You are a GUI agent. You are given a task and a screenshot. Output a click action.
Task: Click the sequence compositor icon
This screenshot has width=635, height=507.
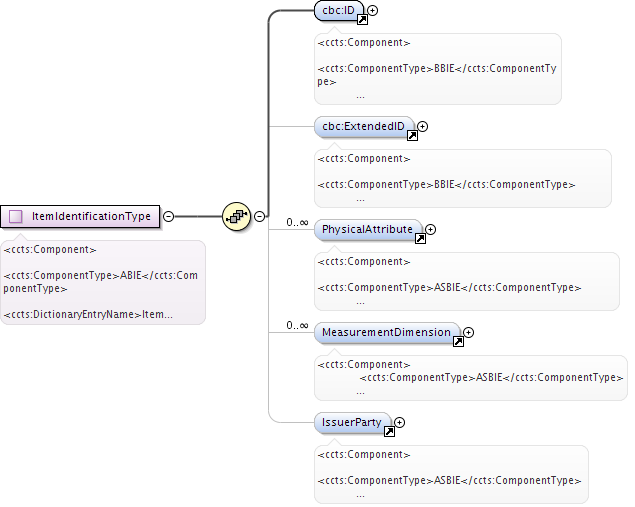coord(236,215)
